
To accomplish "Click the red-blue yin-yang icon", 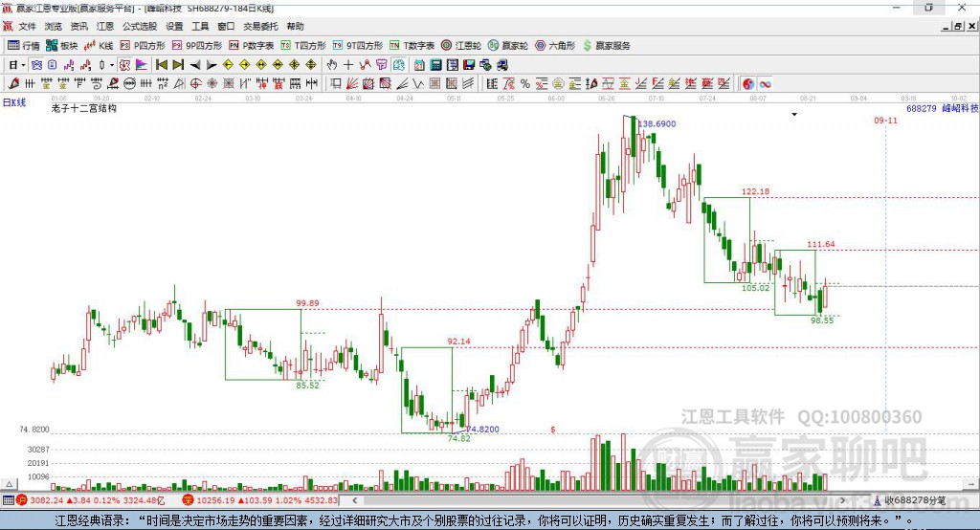I will pos(748,84).
